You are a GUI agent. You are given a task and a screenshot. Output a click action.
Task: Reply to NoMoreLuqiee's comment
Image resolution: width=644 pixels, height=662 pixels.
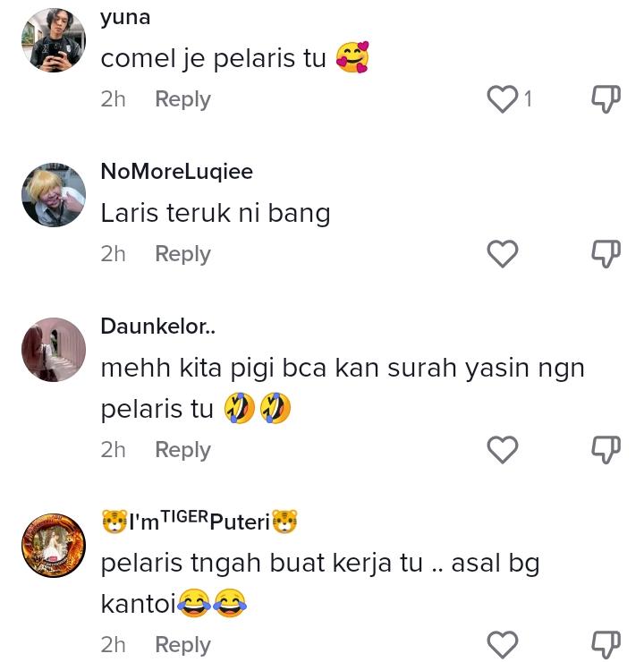click(x=182, y=254)
